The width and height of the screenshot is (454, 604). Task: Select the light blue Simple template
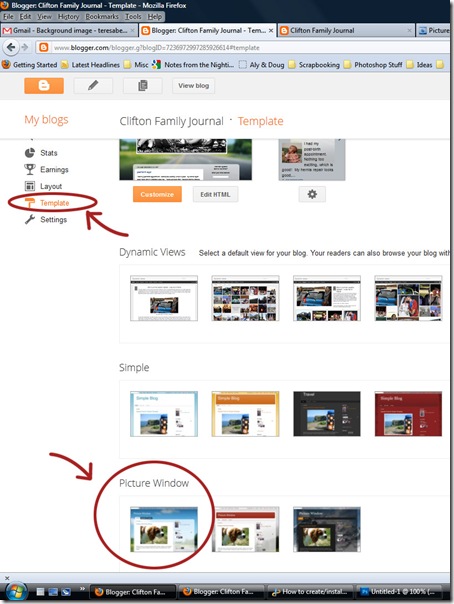pyautogui.click(x=164, y=414)
